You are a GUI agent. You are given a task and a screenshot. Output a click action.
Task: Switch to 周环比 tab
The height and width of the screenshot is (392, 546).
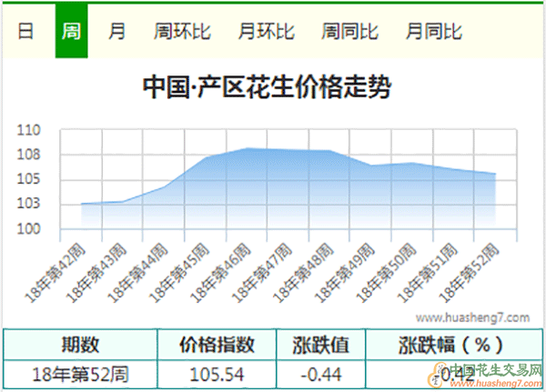coord(182,31)
